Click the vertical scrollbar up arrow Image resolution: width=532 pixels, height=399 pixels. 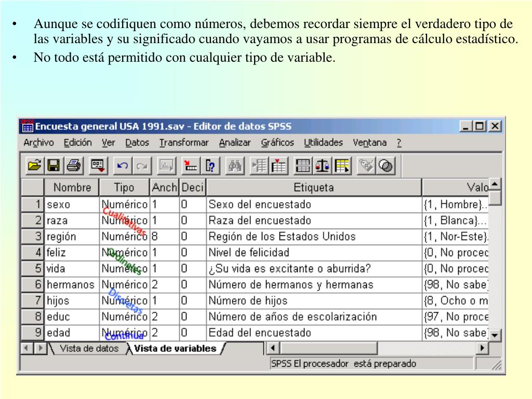pos(495,184)
